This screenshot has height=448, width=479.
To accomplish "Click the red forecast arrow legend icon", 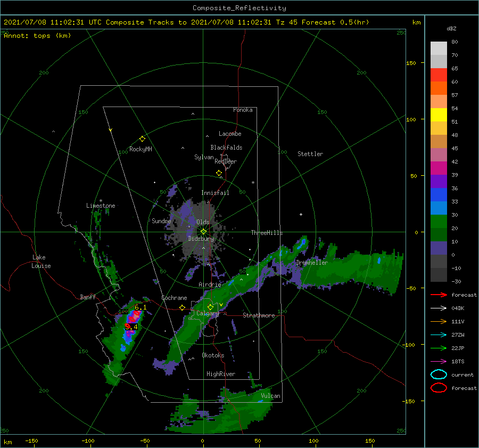I will [439, 295].
